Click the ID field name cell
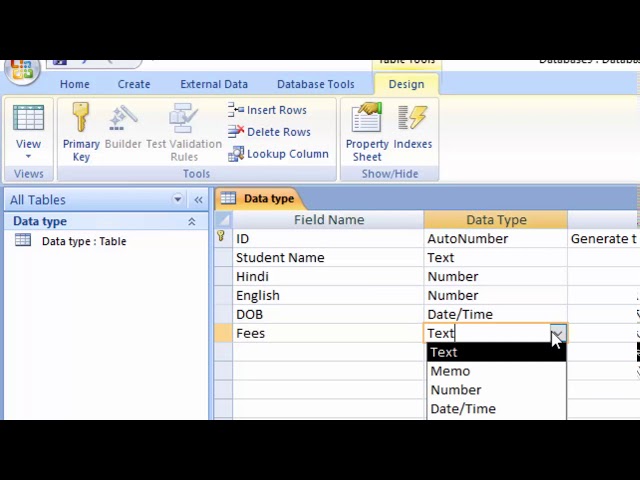The width and height of the screenshot is (640, 480). pyautogui.click(x=329, y=238)
